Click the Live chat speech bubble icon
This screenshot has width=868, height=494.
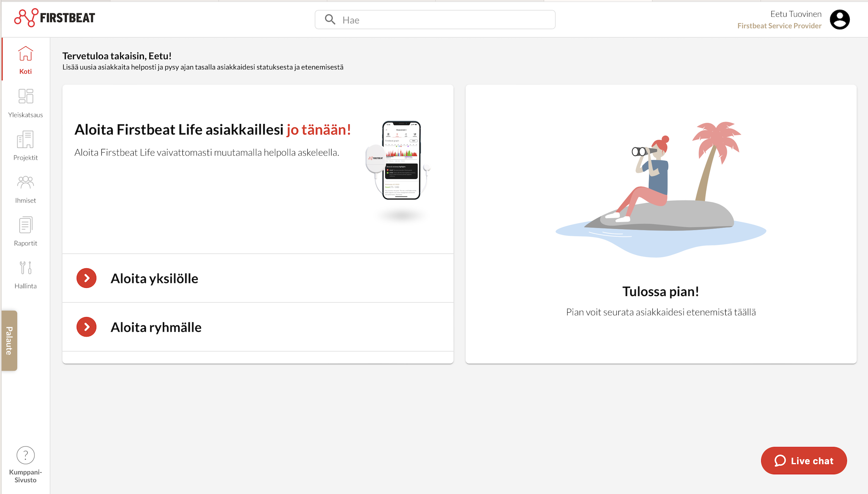[x=780, y=461]
